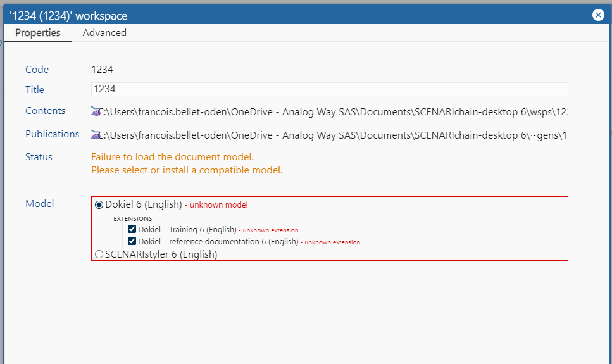
Task: Click the Status field label
Action: click(x=39, y=156)
